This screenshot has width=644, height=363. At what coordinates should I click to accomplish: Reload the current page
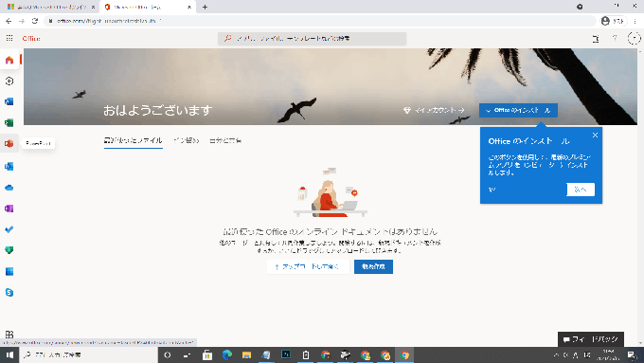pos(35,21)
